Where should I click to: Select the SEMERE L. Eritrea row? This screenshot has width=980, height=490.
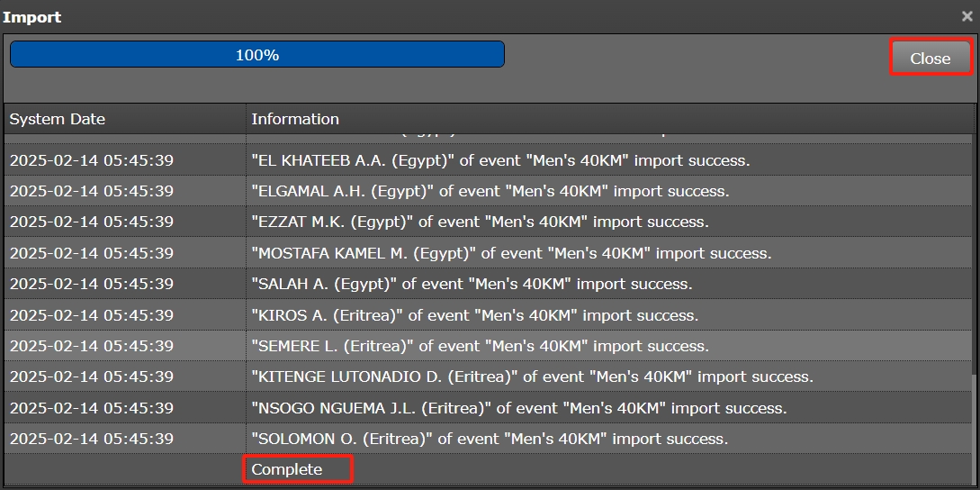(x=480, y=346)
